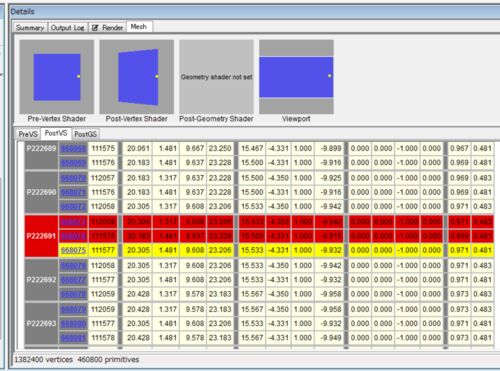Click yellow vertex marker in Post-Vertex Shader view
The width and height of the screenshot is (500, 371).
[157, 76]
